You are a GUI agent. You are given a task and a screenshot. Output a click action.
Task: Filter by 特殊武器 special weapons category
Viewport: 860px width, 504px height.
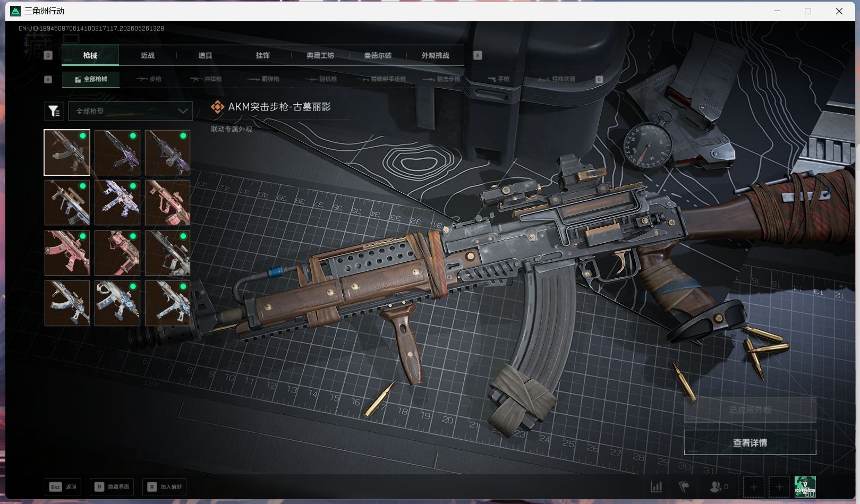pyautogui.click(x=557, y=79)
